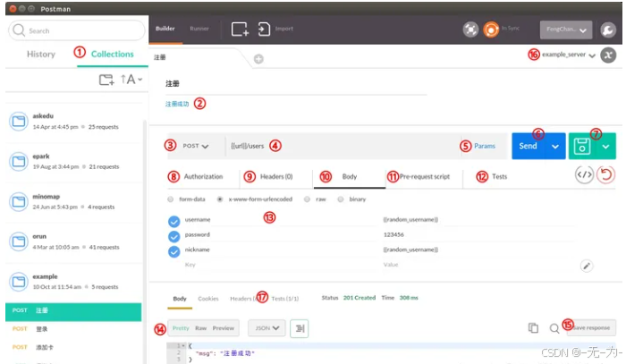Select Preview response view
The image size is (626, 364).
224,328
